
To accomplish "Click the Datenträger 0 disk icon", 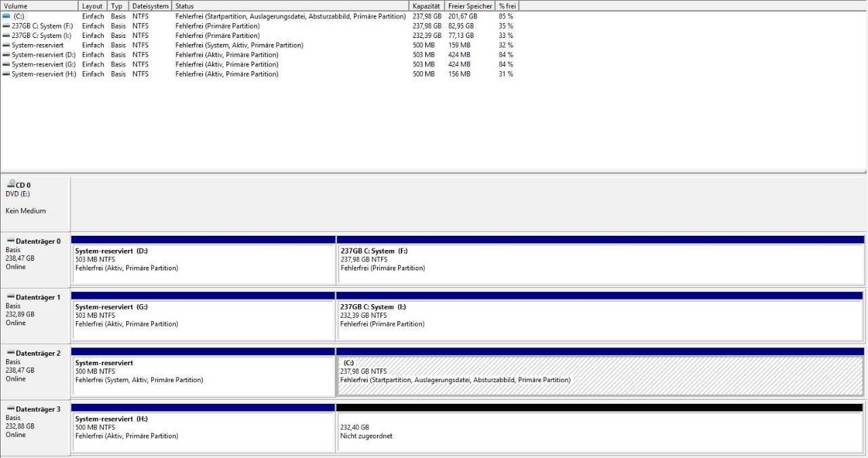I will click(x=10, y=241).
